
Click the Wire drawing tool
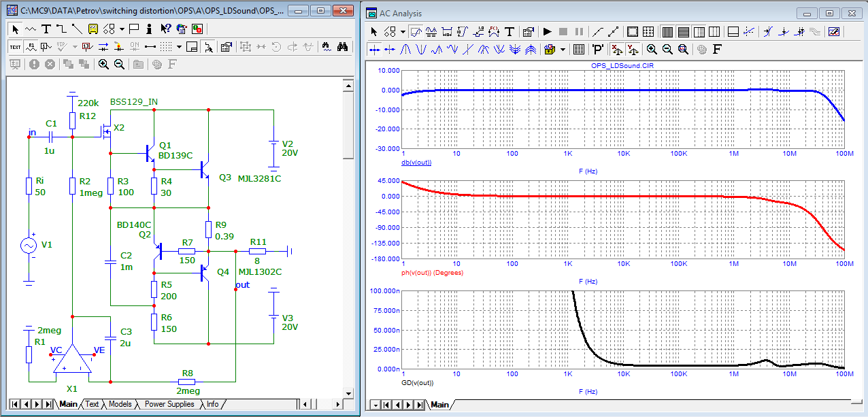click(61, 29)
